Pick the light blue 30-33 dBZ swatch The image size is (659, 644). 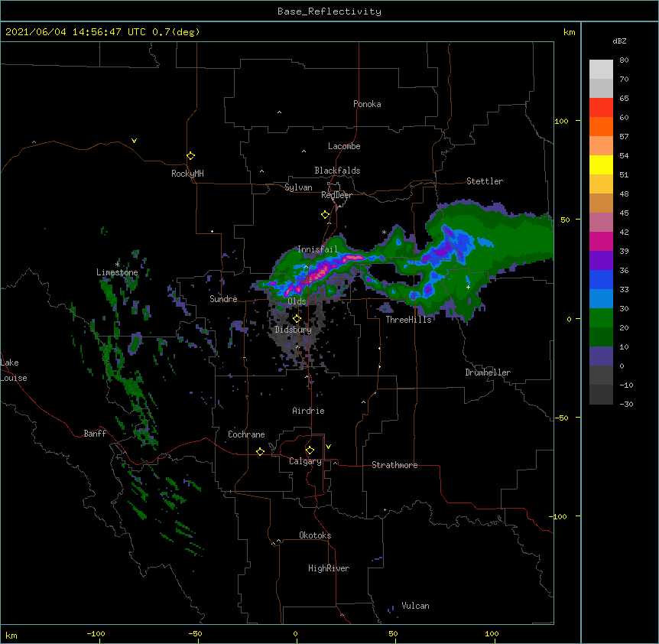[x=601, y=299]
